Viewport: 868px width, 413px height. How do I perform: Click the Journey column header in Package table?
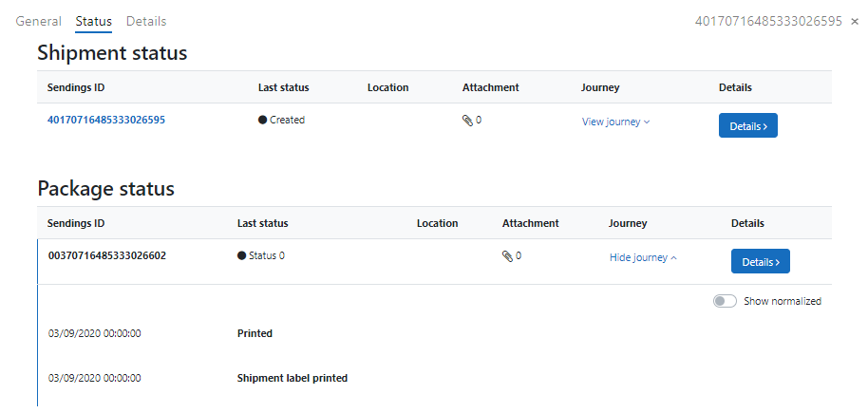click(628, 223)
